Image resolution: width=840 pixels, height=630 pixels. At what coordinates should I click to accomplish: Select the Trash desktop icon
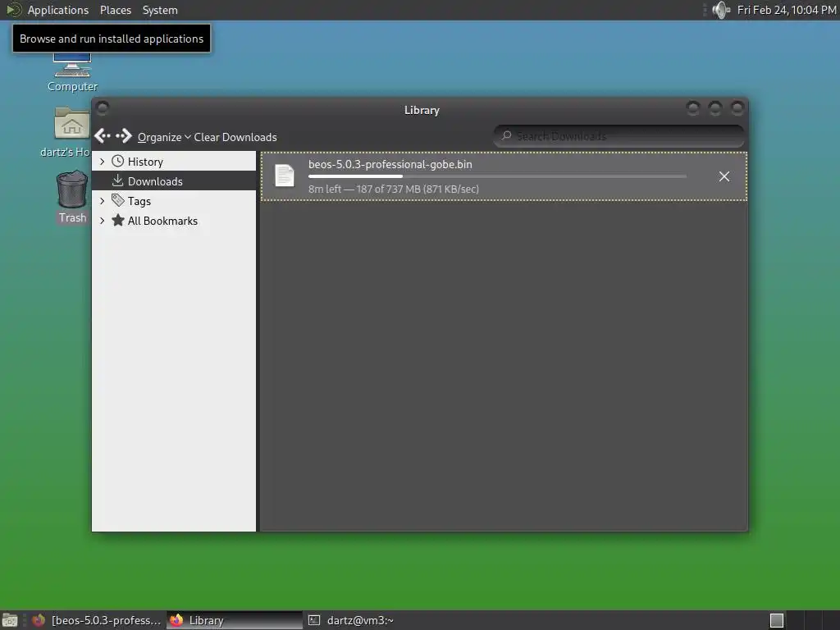72,197
